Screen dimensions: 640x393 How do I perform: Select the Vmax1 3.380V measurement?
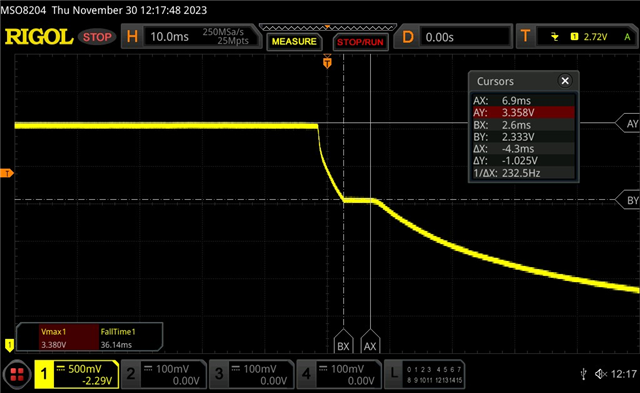pos(69,338)
